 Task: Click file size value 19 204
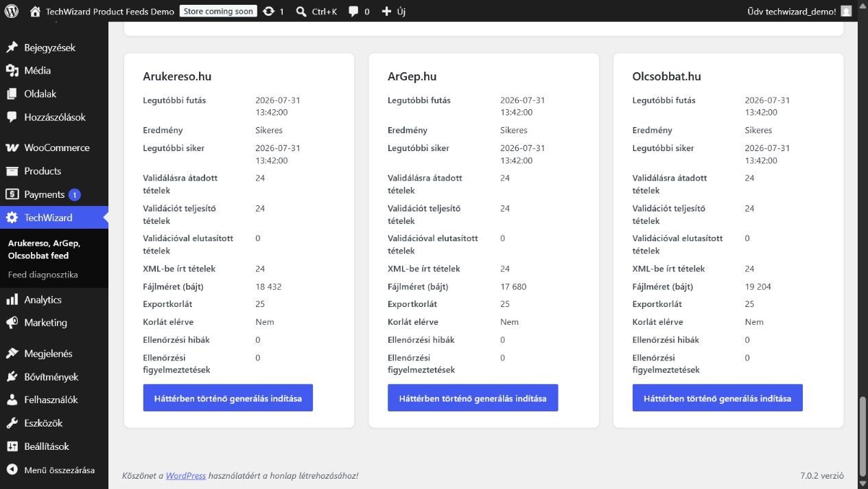click(x=758, y=286)
